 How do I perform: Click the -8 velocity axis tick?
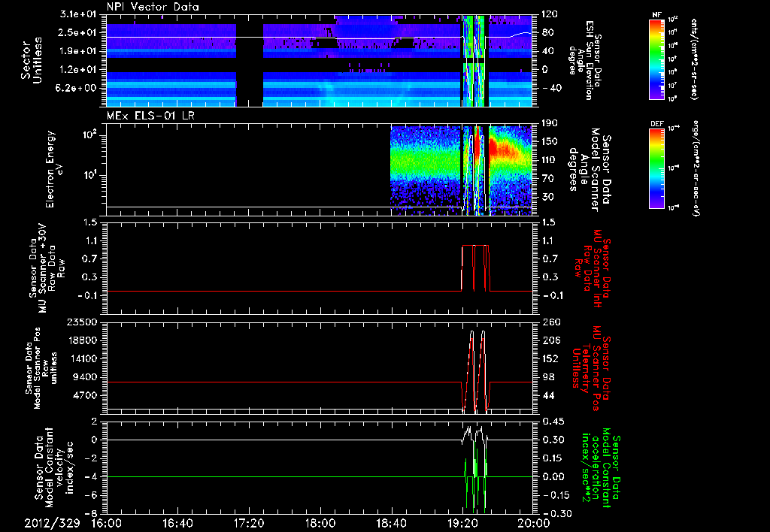[91, 514]
